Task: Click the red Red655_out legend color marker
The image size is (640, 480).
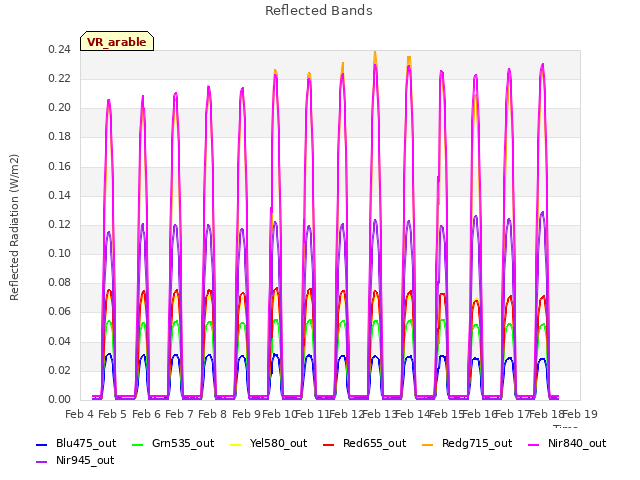Action: tap(329, 444)
